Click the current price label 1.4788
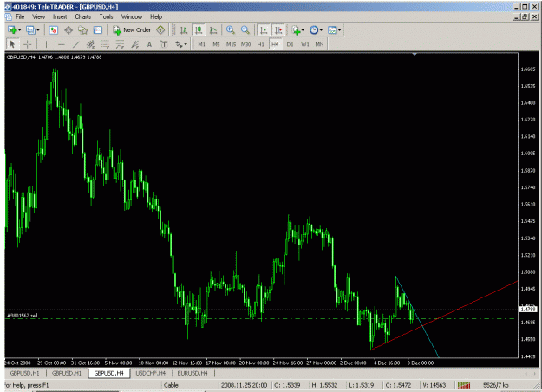This screenshot has height=392, width=542. pos(528,309)
